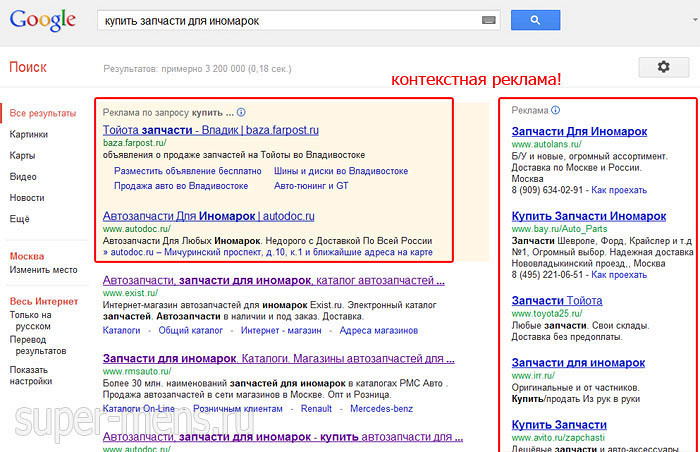
Task: Click the 'www.toyota25.ru/' green URL
Action: tap(547, 313)
